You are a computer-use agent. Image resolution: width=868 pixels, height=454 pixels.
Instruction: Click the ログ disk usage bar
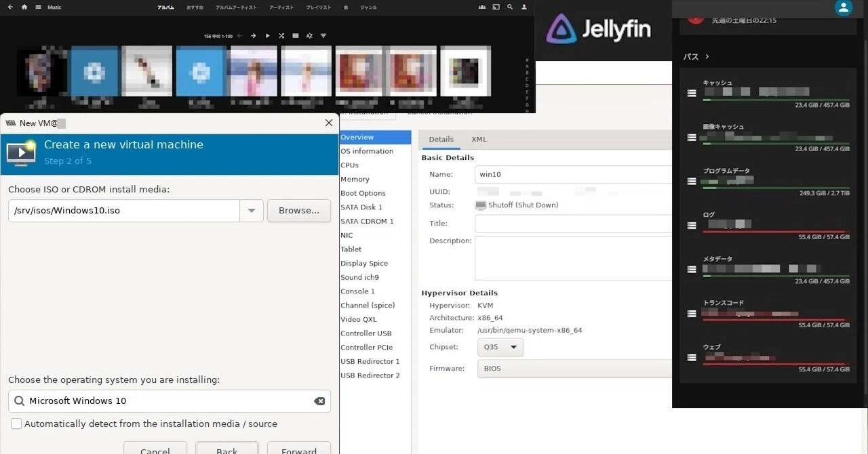pos(776,232)
